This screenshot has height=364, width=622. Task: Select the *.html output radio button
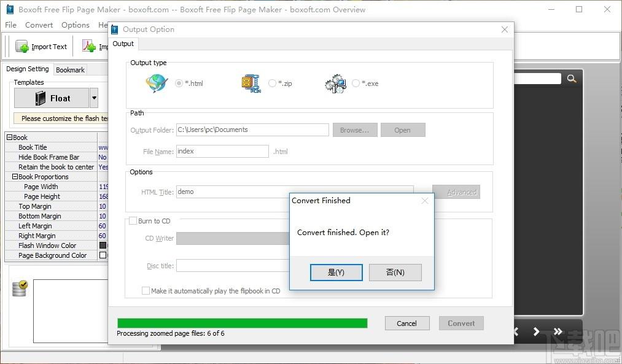[179, 83]
